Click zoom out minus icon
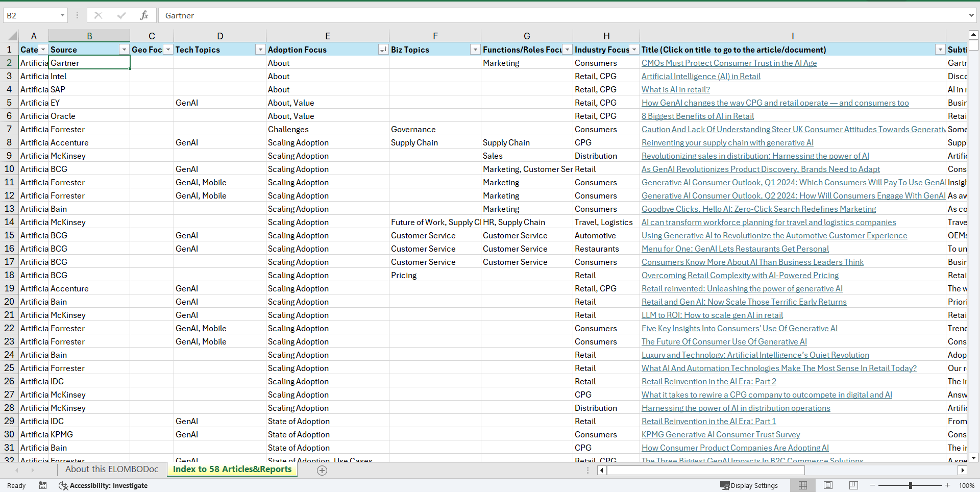Viewport: 980px width, 493px height. click(x=872, y=485)
